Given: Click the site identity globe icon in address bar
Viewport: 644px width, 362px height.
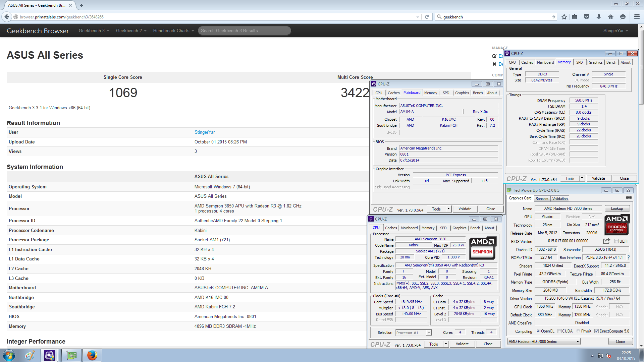Looking at the screenshot, I should click(16, 17).
